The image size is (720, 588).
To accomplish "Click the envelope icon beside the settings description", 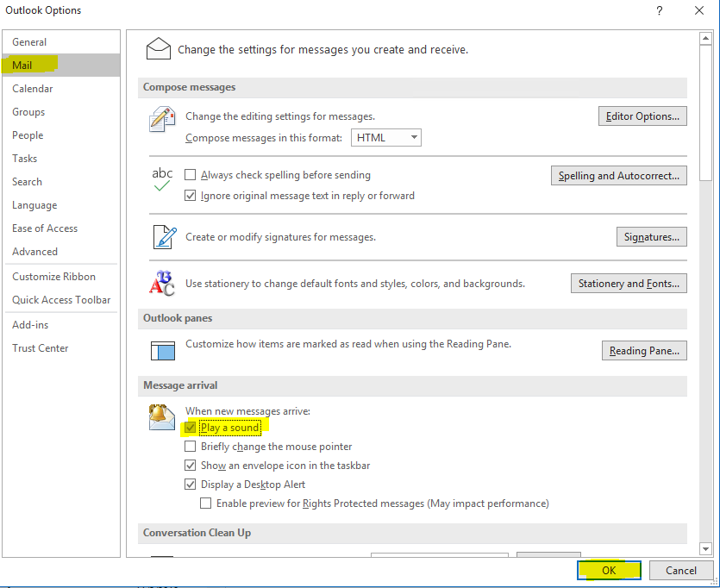I will (159, 48).
